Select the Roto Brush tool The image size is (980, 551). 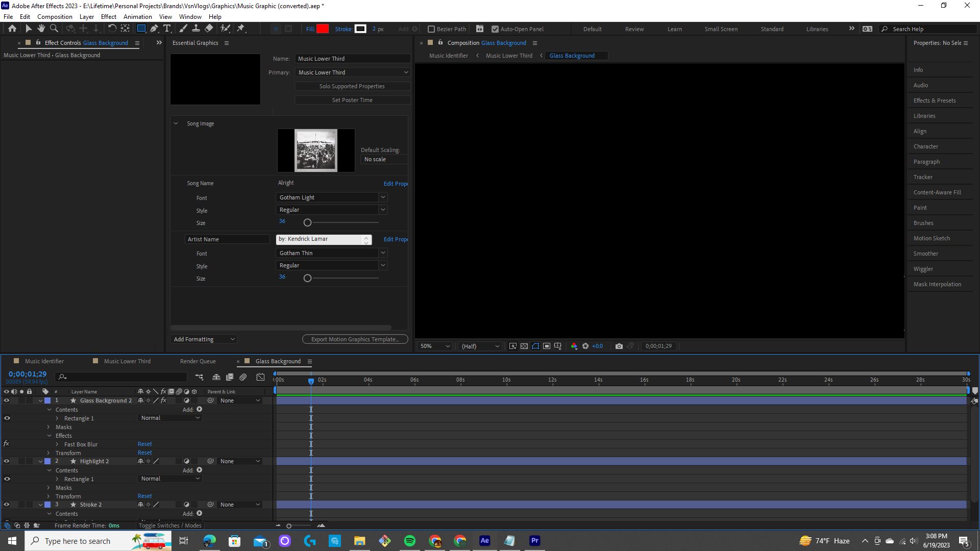click(x=226, y=29)
